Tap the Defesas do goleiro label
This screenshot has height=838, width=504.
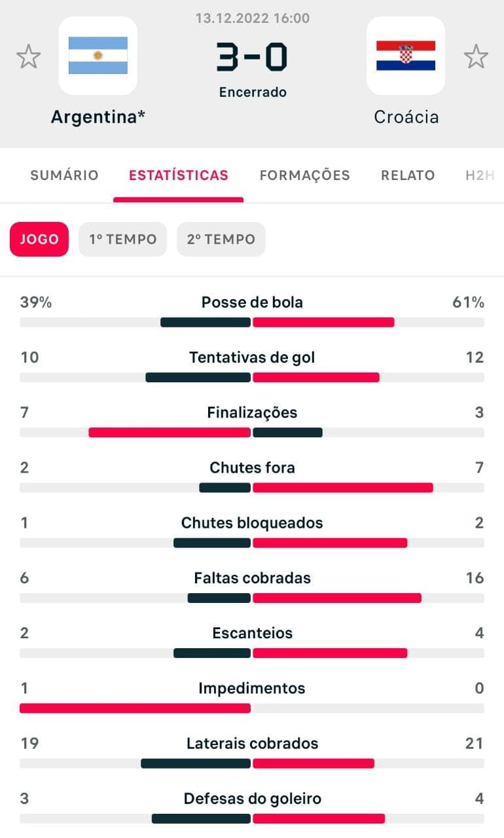[252, 799]
